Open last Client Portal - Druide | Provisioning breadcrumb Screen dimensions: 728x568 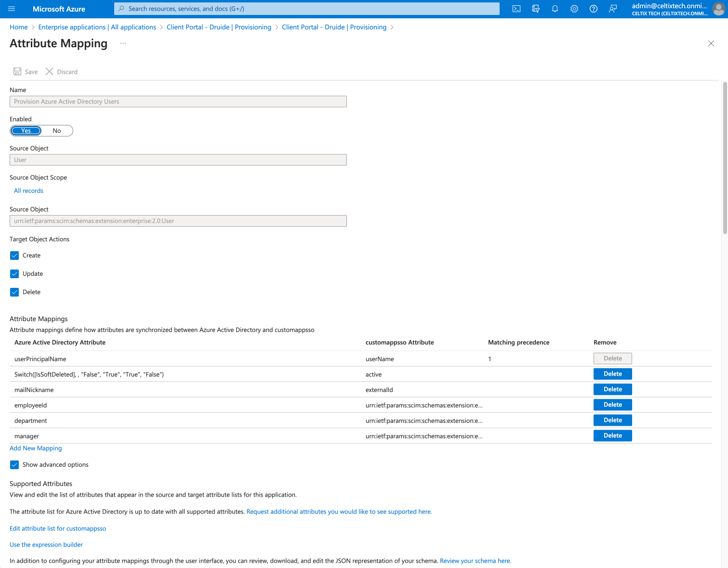pyautogui.click(x=334, y=27)
